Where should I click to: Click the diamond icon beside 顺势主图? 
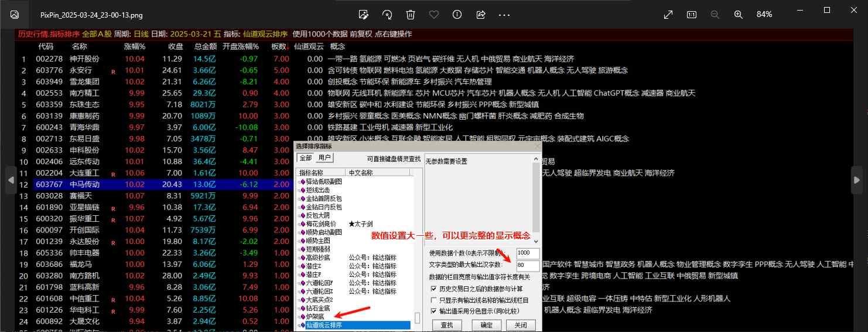coord(303,240)
